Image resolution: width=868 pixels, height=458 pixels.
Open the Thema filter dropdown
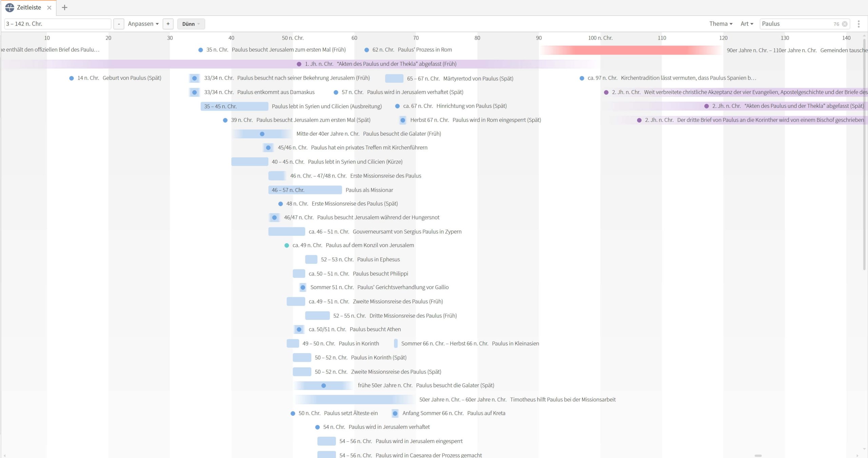(721, 24)
